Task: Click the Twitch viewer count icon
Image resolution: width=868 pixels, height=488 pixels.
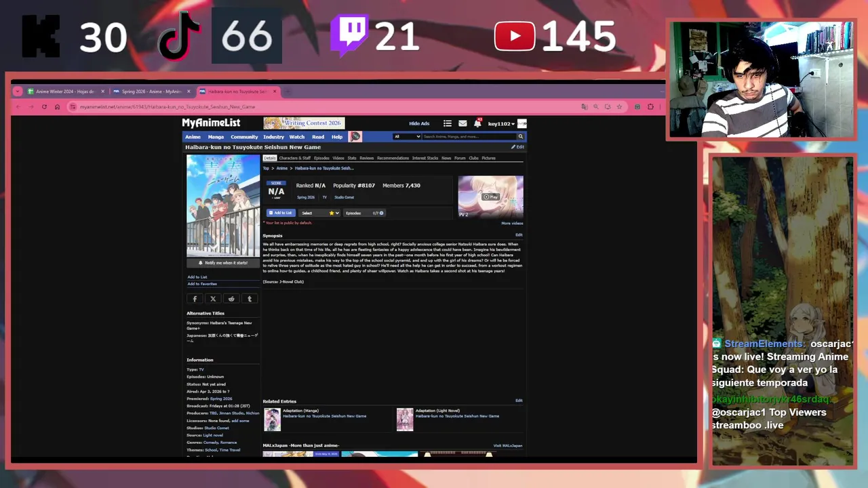Action: click(x=349, y=35)
